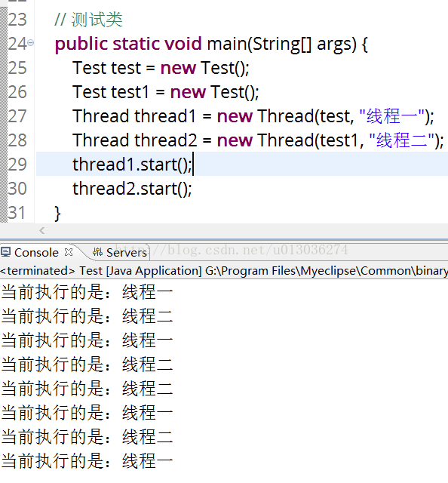Click the comment '// 测试类'
The image size is (448, 483).
click(x=89, y=20)
